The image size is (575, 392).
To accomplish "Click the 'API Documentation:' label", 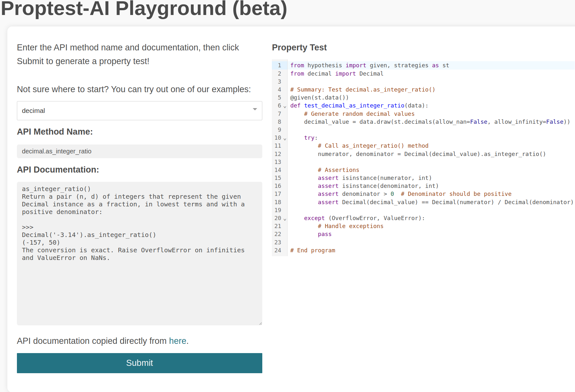I will [x=58, y=170].
